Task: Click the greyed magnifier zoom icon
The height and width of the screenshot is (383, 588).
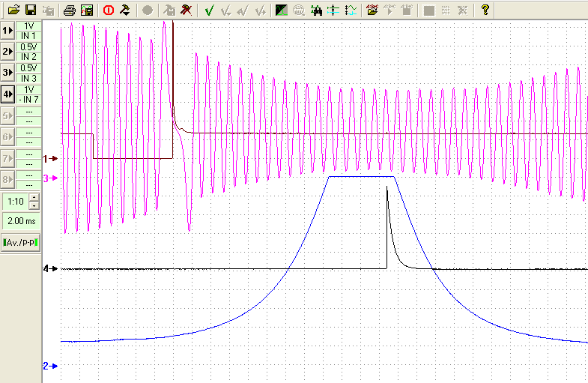Action: [x=299, y=10]
